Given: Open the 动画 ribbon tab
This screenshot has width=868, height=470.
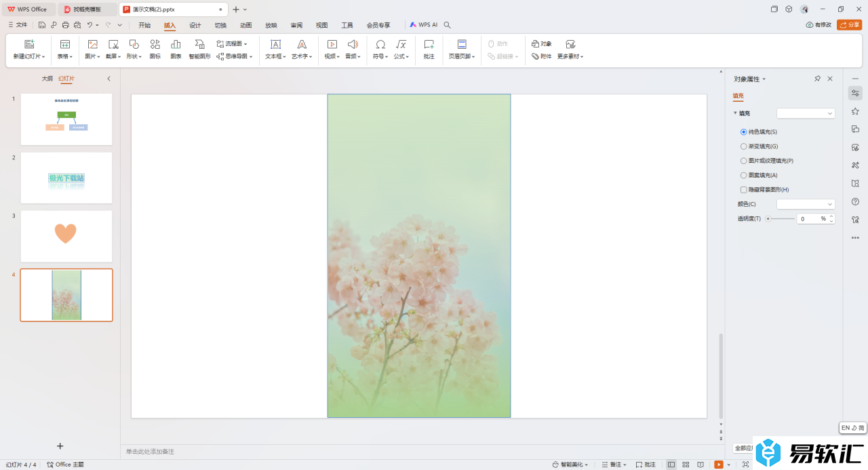Looking at the screenshot, I should coord(246,25).
